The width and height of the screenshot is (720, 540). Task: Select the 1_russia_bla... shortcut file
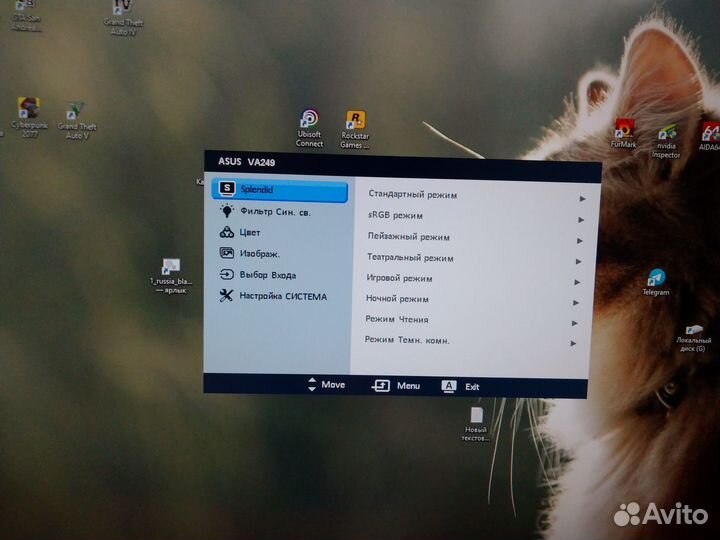coord(171,276)
